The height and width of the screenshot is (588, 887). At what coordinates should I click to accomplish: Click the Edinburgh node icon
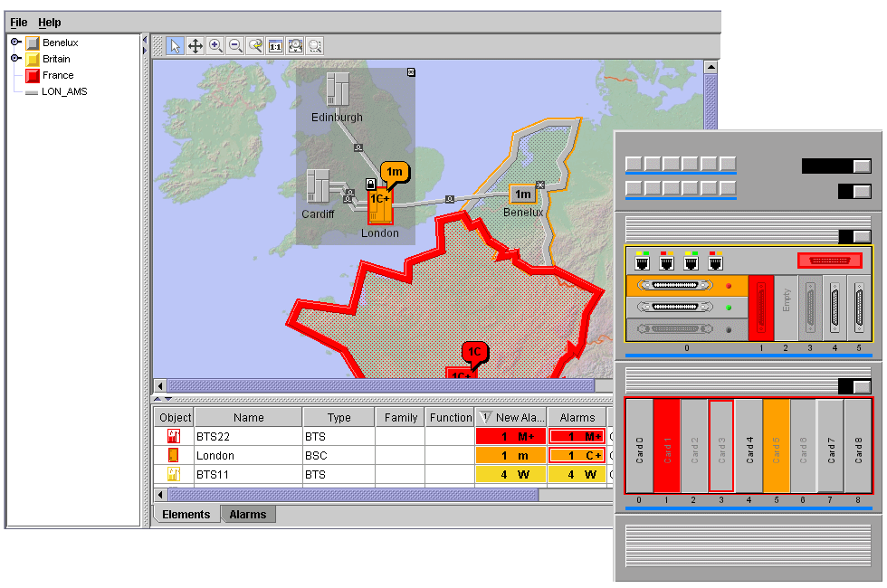tap(337, 90)
